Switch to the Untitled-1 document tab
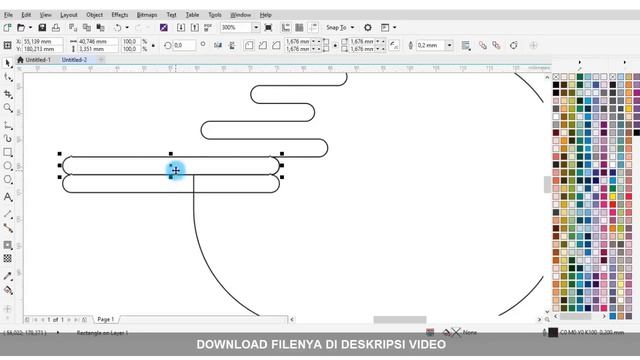Screen dimensions: 640x360 click(x=38, y=60)
